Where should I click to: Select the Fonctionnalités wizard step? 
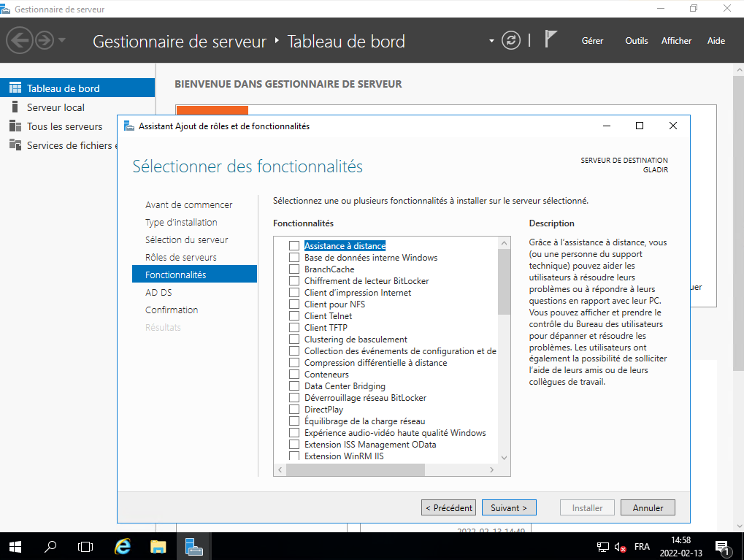(194, 275)
